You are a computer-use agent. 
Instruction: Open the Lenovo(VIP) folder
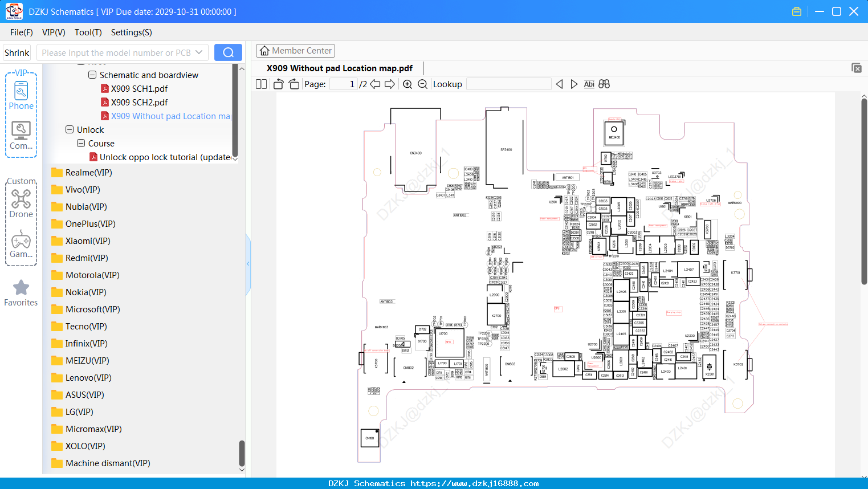[x=81, y=378]
